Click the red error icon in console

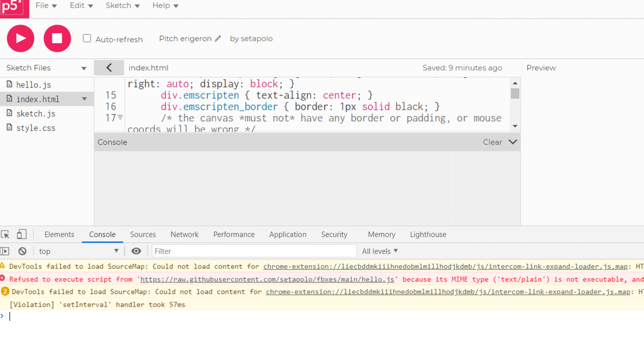pyautogui.click(x=3, y=279)
